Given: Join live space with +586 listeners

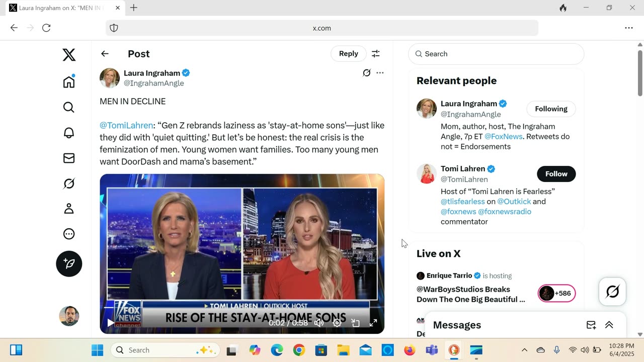Looking at the screenshot, I should click(556, 293).
